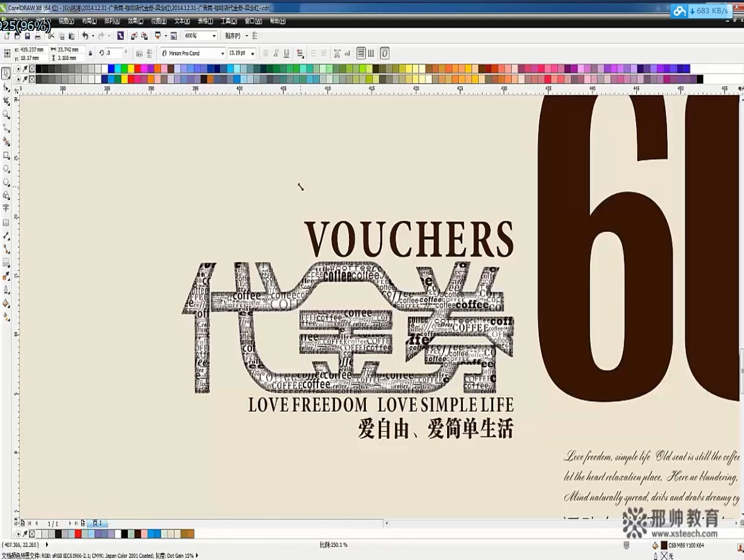Toggle underline formatting in the property bar
This screenshot has width=744, height=560.
coord(285,53)
